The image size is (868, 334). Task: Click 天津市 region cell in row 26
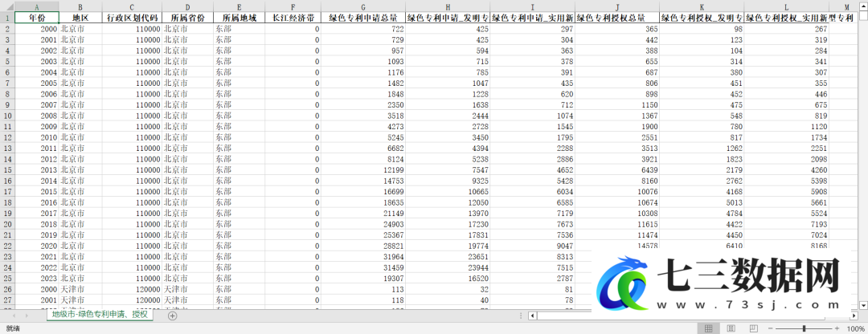pos(80,289)
